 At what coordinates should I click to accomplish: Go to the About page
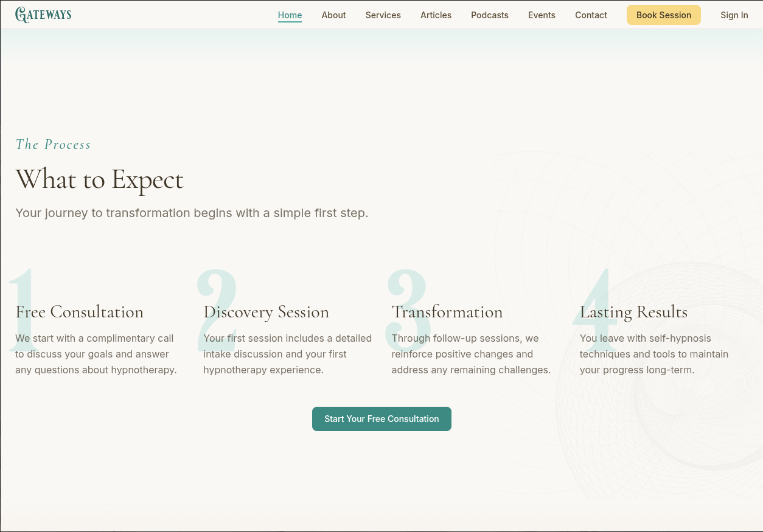(333, 15)
